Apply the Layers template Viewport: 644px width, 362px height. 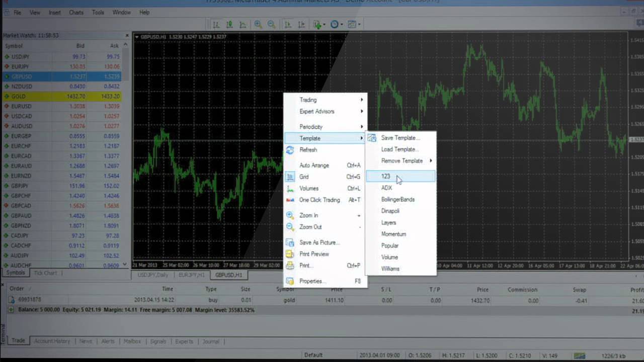[x=400, y=223]
